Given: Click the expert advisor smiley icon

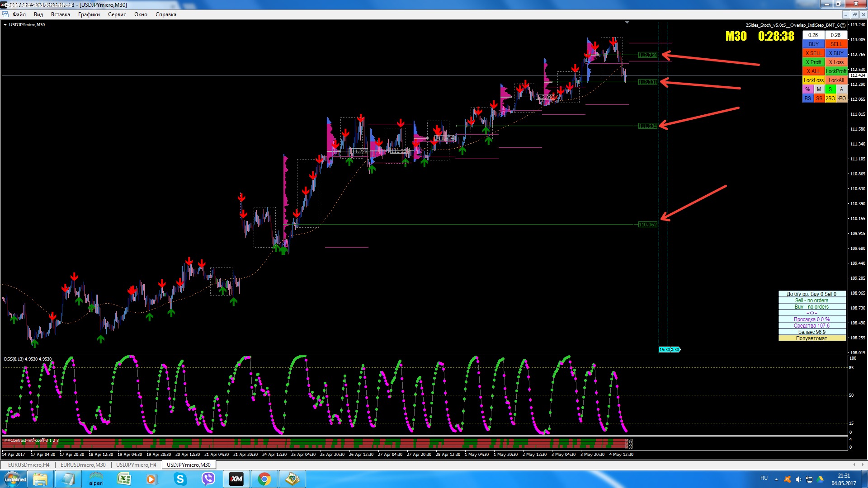Looking at the screenshot, I should [x=843, y=25].
